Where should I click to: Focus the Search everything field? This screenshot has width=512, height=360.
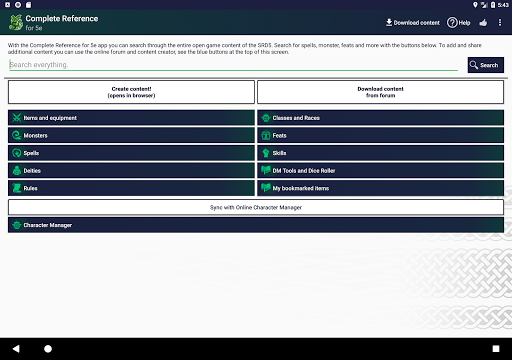coord(233,65)
